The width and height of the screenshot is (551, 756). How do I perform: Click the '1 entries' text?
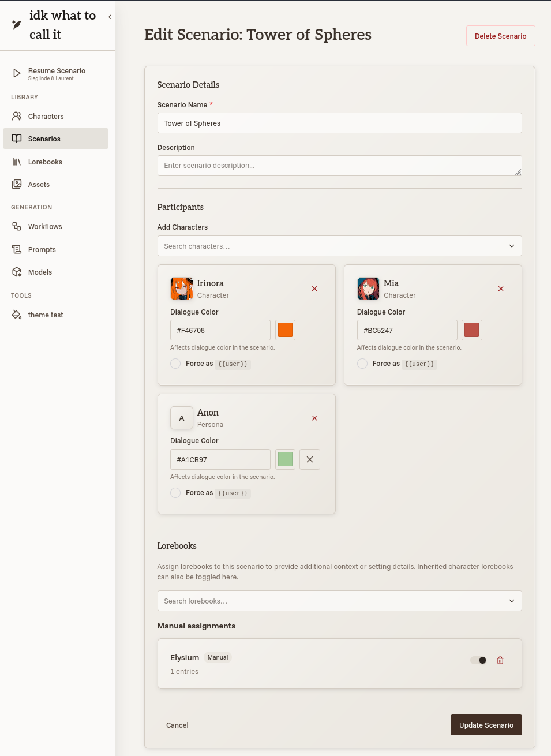184,672
